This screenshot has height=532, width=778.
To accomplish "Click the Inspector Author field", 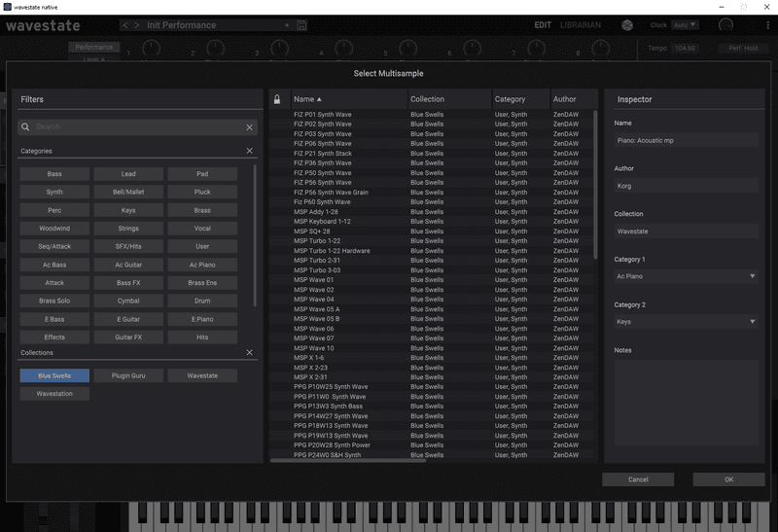I will tap(687, 186).
